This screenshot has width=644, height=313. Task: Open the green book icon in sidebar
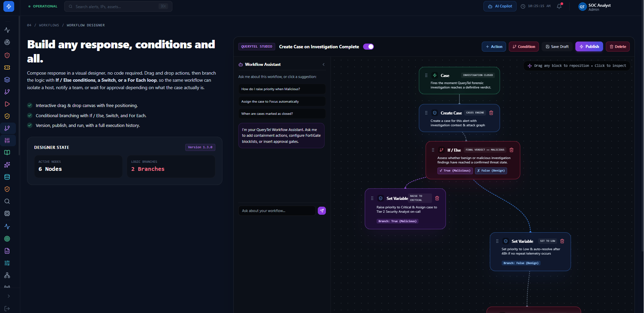[7, 153]
